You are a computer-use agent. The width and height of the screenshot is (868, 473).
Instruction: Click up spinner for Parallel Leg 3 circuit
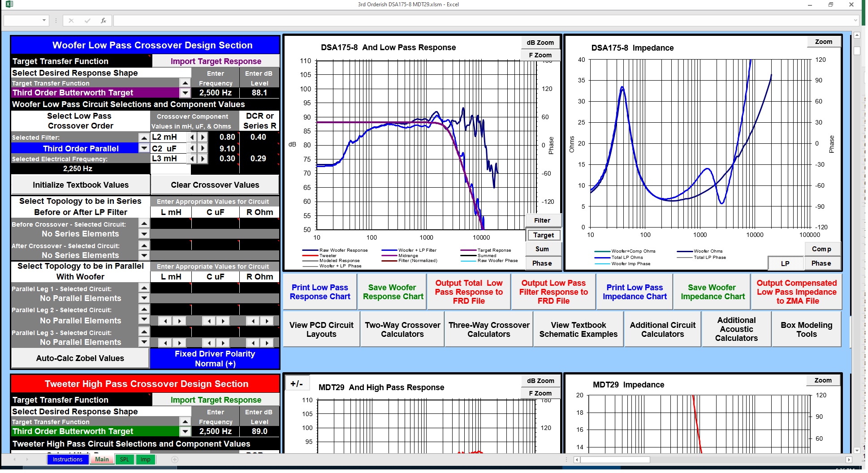[x=144, y=331]
